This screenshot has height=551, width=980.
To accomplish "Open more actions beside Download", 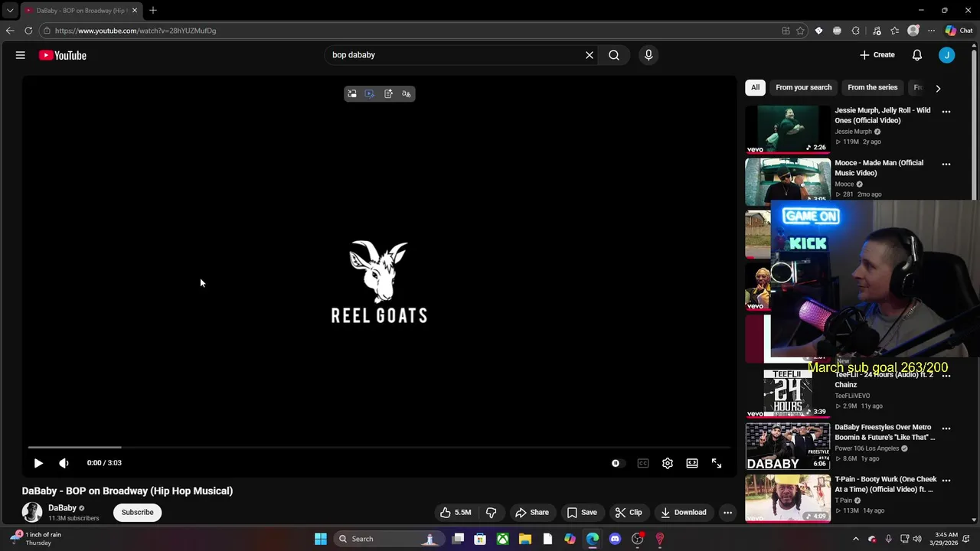I will [728, 513].
